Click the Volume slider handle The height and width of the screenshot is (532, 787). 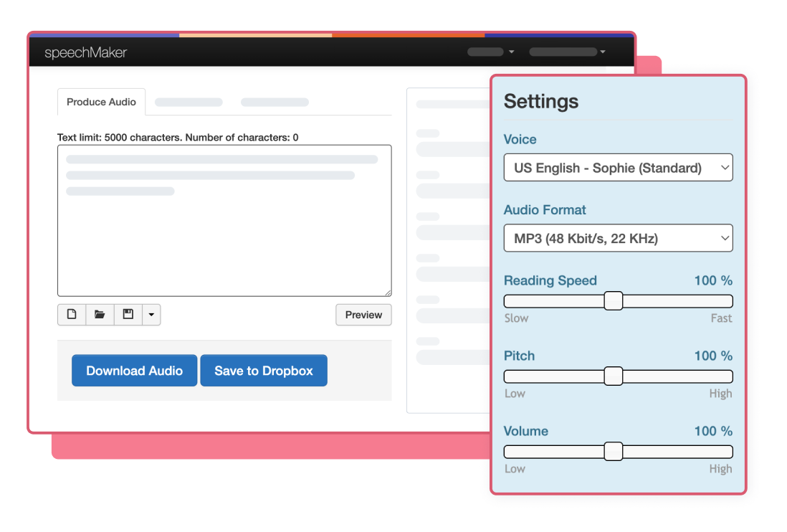[x=613, y=452]
